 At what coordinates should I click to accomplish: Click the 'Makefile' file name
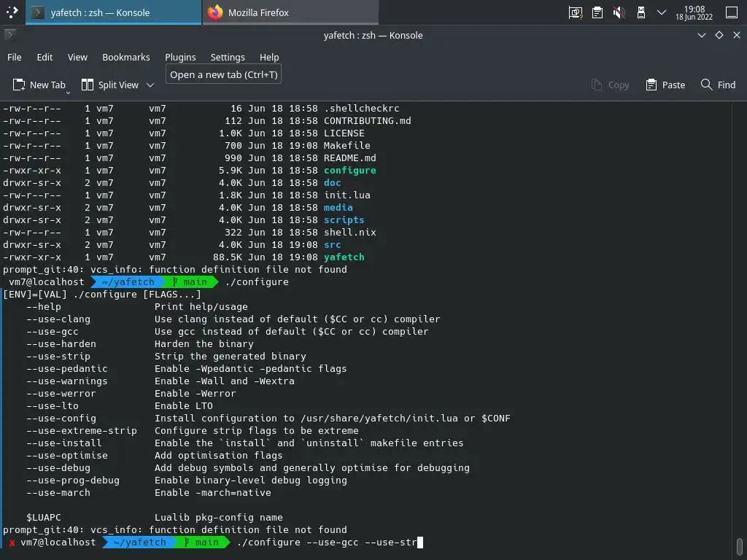tap(347, 146)
